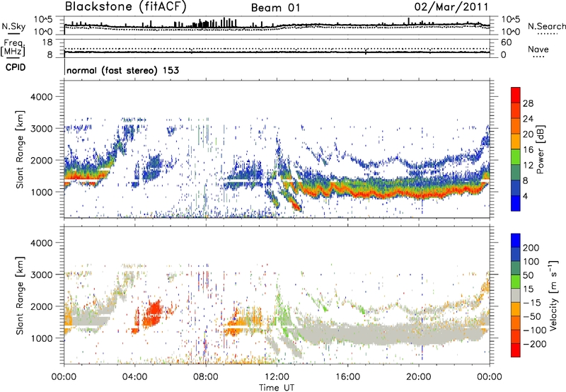Viewport: 566px width, 392px height.
Task: Click the 12:00 time tick label
Action: tap(277, 377)
